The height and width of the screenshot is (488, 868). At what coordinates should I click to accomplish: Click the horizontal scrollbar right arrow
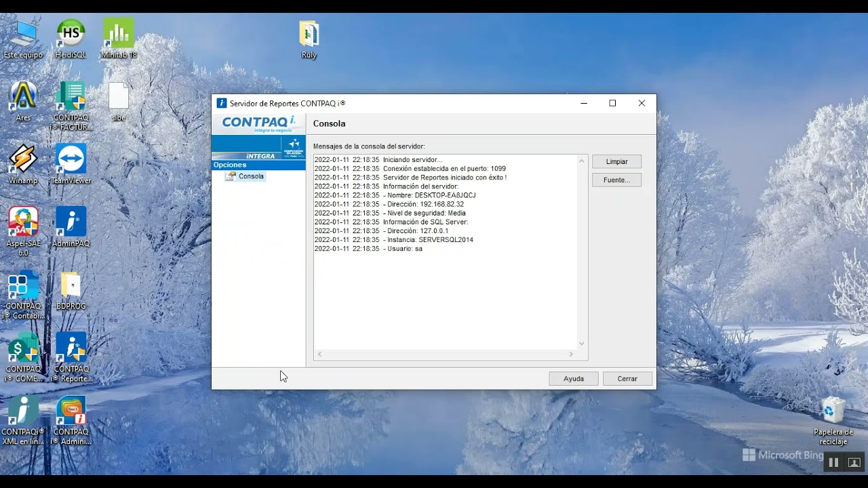(571, 354)
